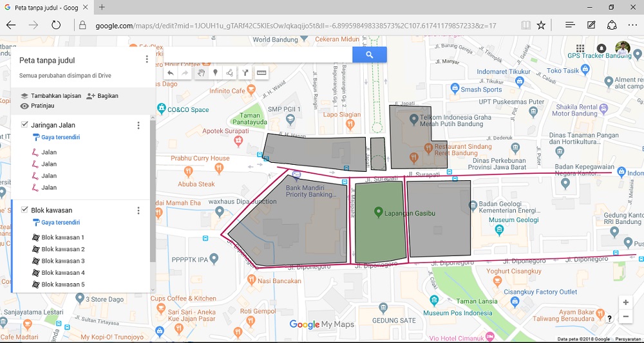This screenshot has height=343, width=644.
Task: Open Jaringan Jalan layer options menu
Action: 138,125
